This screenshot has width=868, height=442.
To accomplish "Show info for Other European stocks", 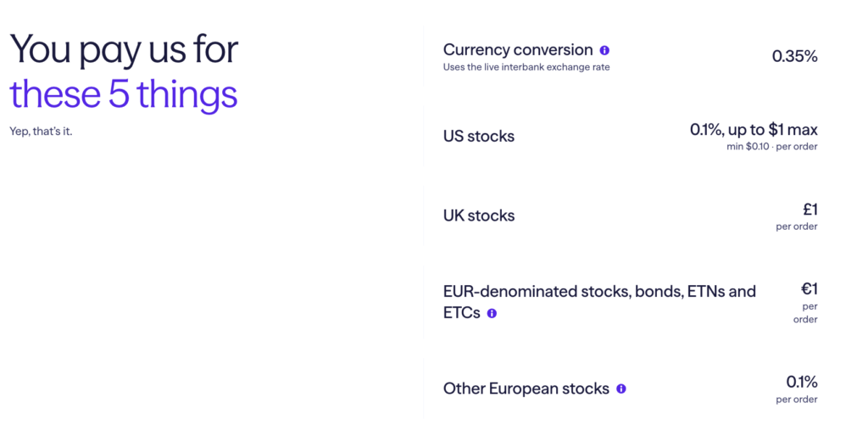I will [x=621, y=389].
